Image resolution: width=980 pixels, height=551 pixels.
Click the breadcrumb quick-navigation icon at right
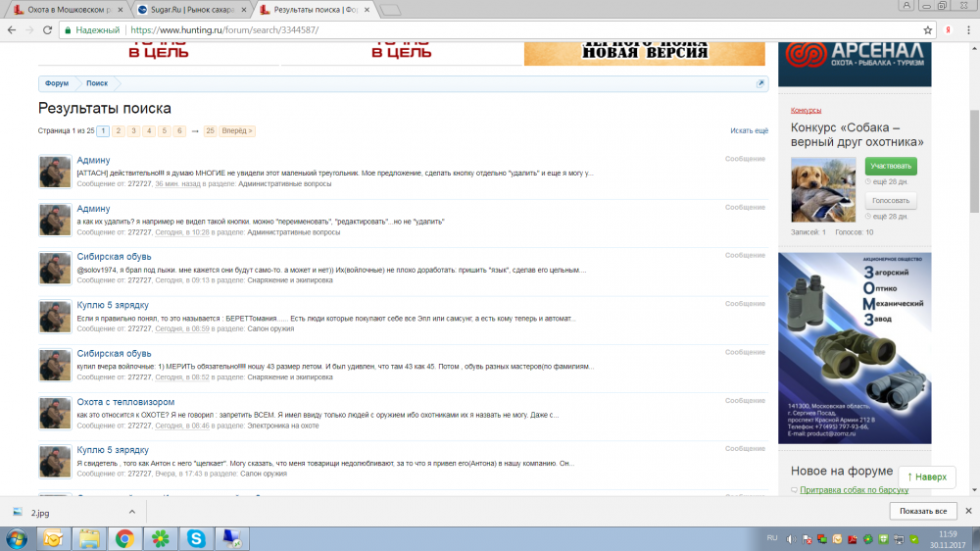click(760, 83)
